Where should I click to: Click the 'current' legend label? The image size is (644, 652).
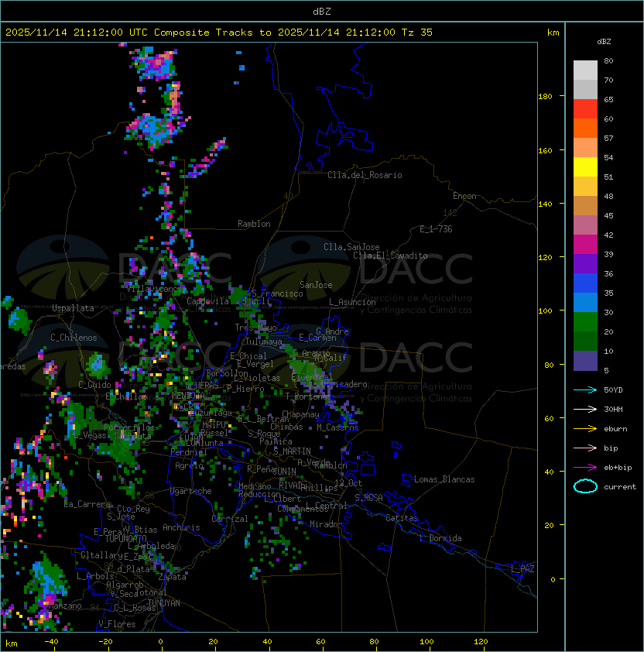point(620,487)
